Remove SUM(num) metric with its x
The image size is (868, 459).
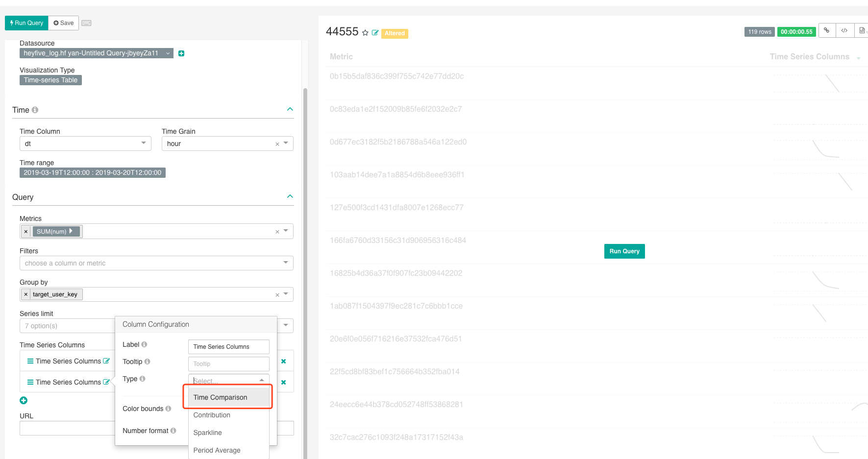click(x=25, y=231)
